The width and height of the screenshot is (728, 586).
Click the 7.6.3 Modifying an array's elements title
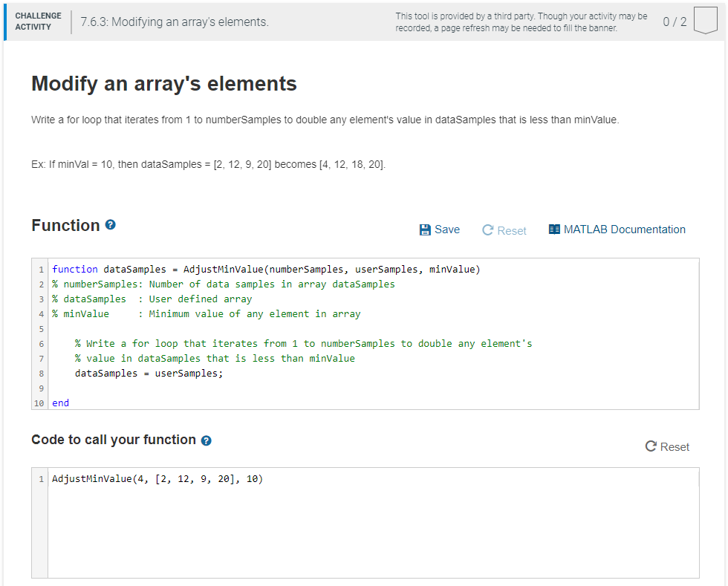coord(175,22)
